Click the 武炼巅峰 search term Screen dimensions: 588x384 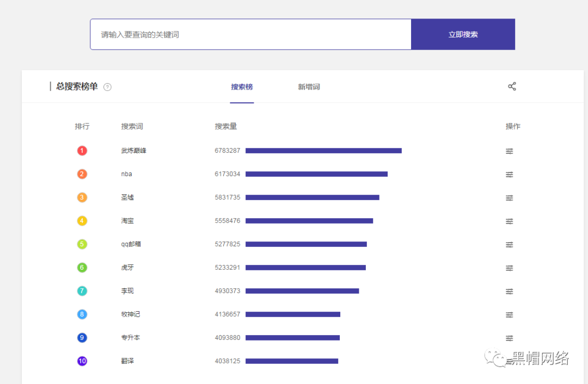133,151
